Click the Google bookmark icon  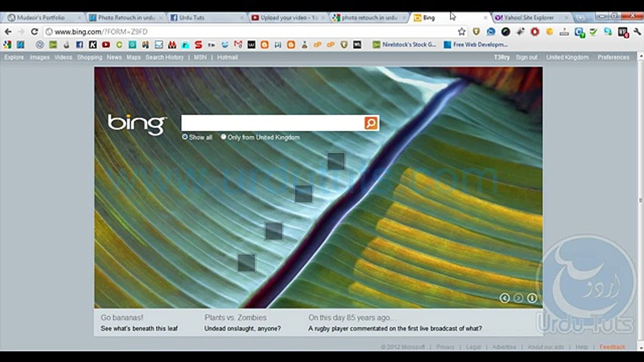coord(7,45)
